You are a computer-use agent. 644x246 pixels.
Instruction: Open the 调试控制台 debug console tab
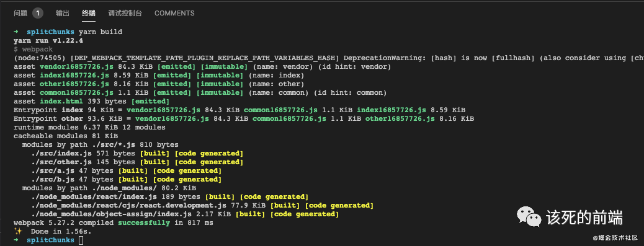(x=125, y=13)
